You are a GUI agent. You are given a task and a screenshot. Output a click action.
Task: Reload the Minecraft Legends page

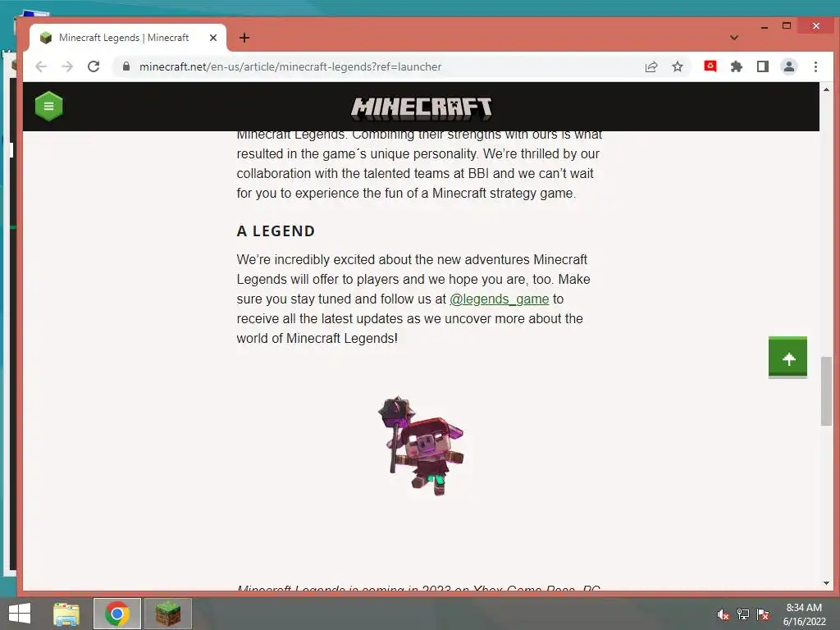point(94,66)
